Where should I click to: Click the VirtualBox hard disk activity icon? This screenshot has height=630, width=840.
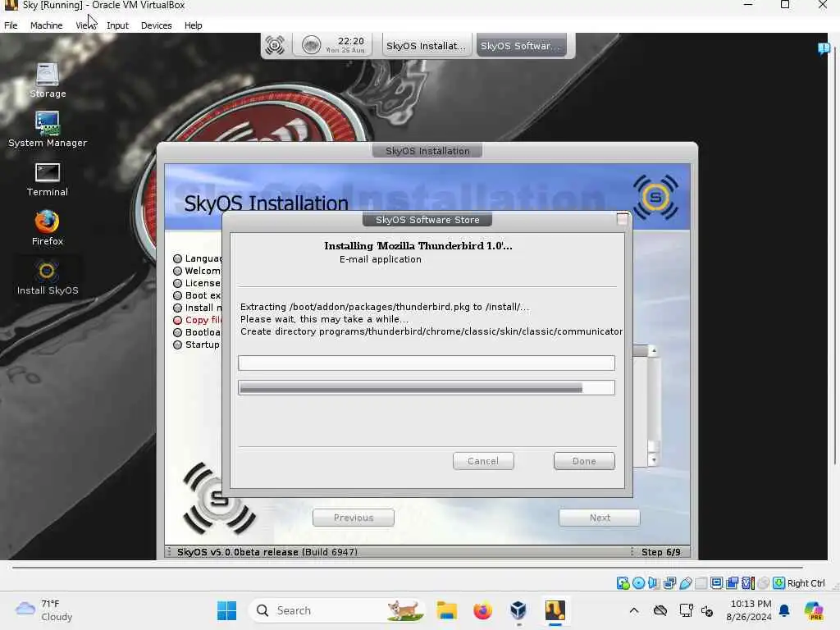623,583
